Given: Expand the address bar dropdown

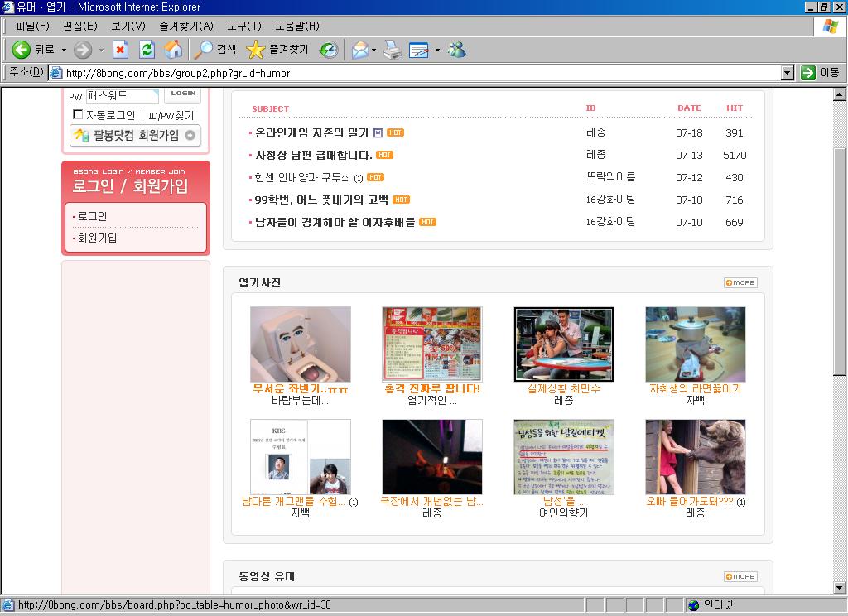Looking at the screenshot, I should [788, 73].
